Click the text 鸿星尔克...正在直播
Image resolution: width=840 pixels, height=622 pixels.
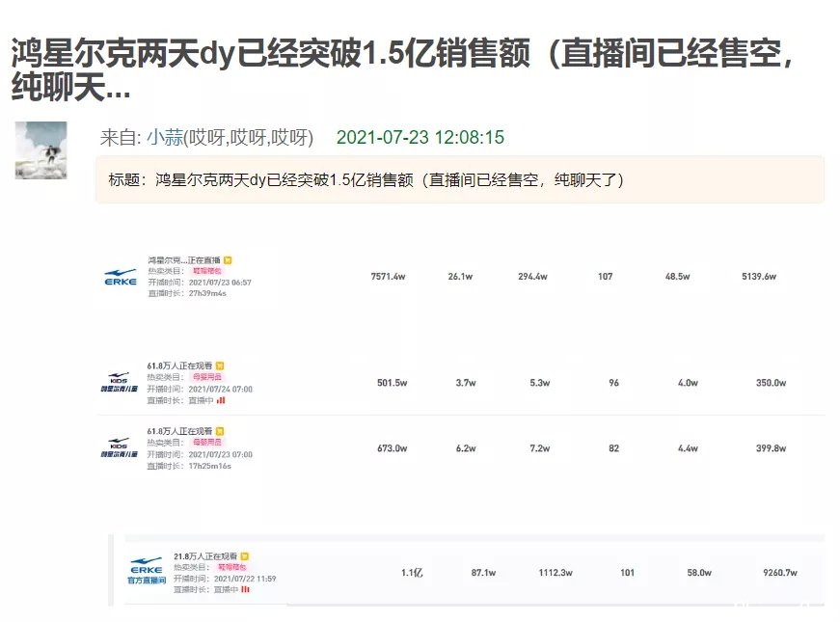point(184,260)
